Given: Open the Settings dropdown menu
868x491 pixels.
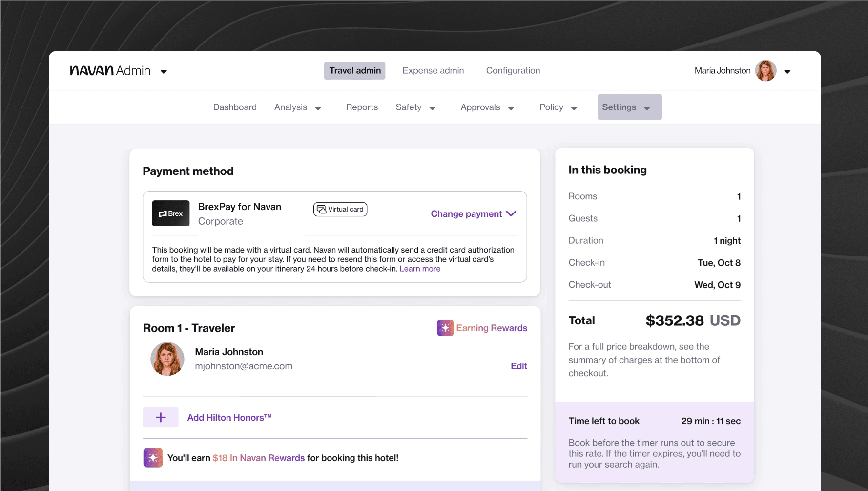Looking at the screenshot, I should (629, 107).
